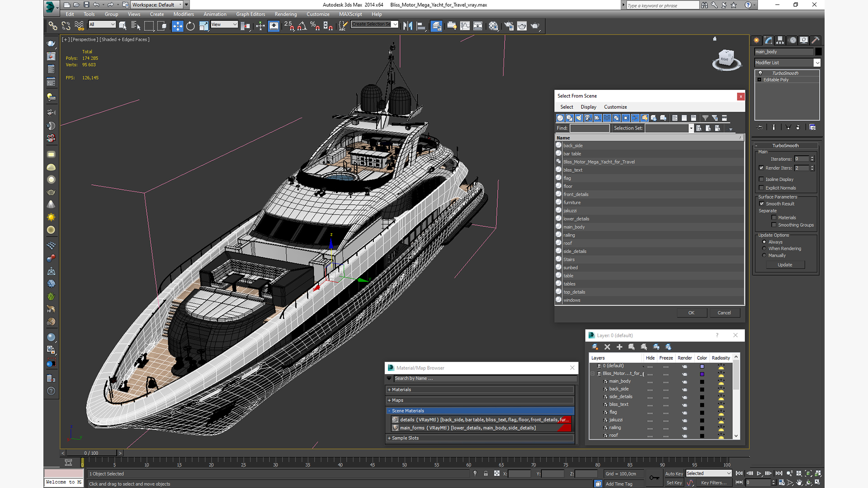Select jakuzzi in the scene list
This screenshot has height=488, width=868.
[570, 211]
